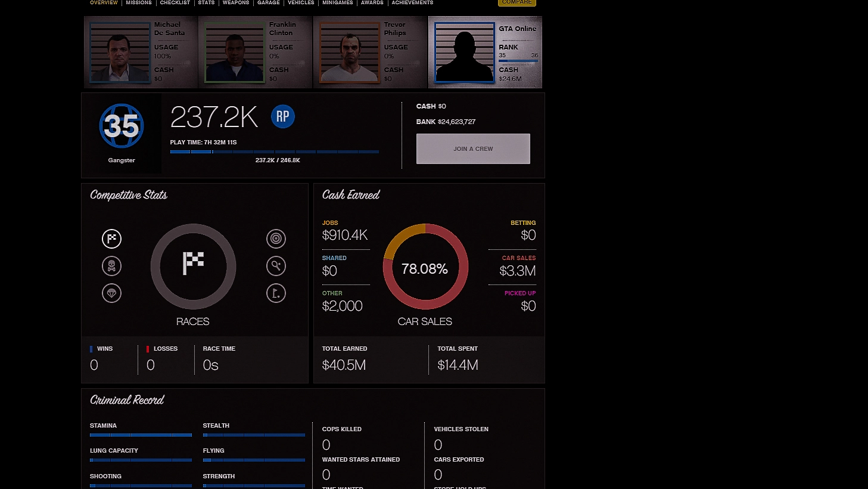Choose Trevor Philips character card

pos(370,52)
